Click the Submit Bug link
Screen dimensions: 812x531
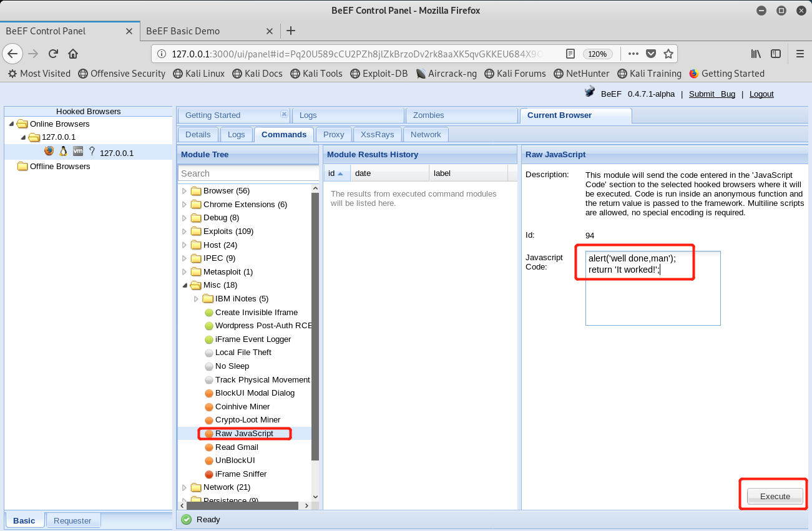(x=712, y=94)
